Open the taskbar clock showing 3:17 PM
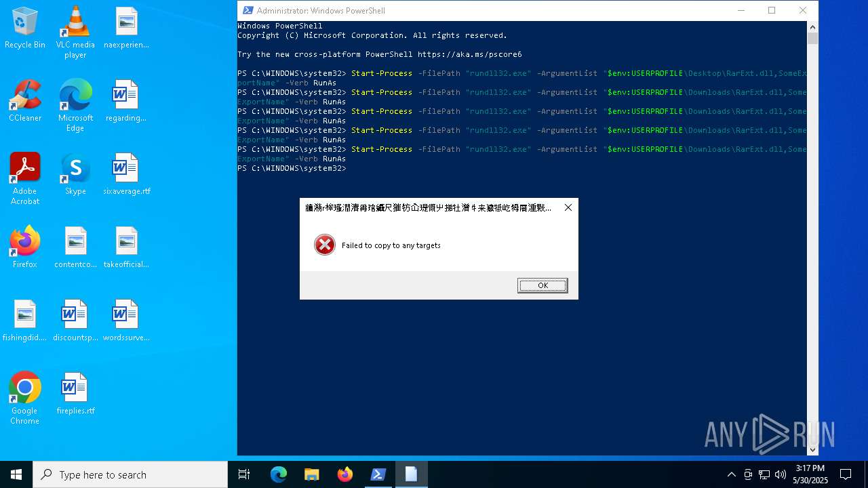Viewport: 868px width, 488px height. coord(810,474)
